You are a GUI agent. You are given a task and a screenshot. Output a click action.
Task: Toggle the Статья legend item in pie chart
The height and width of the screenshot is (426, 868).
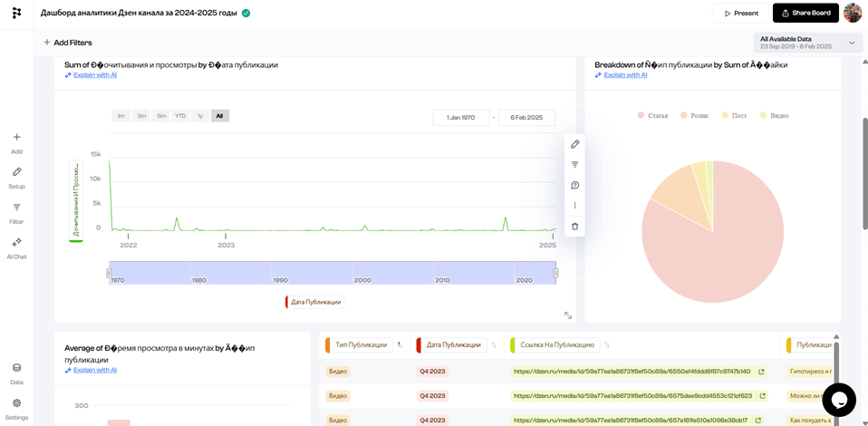(x=652, y=116)
